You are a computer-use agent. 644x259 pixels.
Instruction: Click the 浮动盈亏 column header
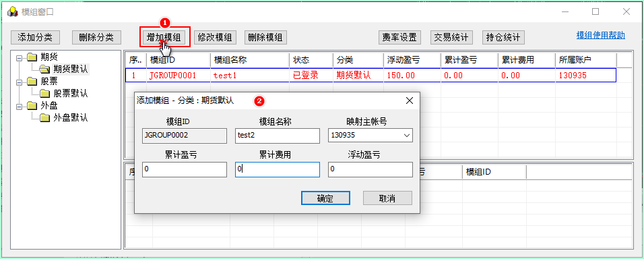point(412,59)
